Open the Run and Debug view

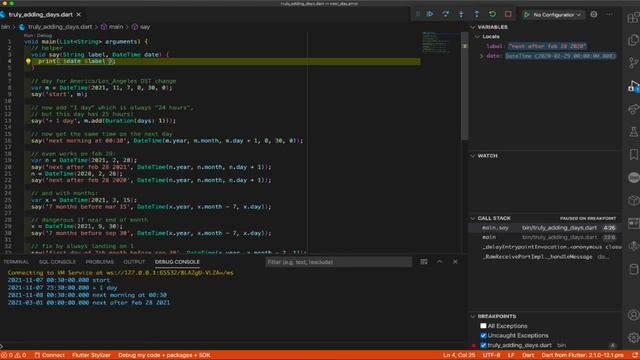coord(633,86)
